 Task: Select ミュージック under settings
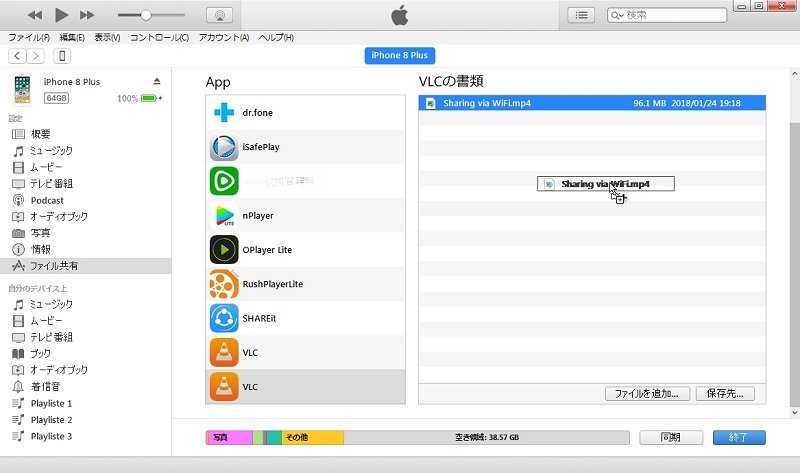coord(86,151)
